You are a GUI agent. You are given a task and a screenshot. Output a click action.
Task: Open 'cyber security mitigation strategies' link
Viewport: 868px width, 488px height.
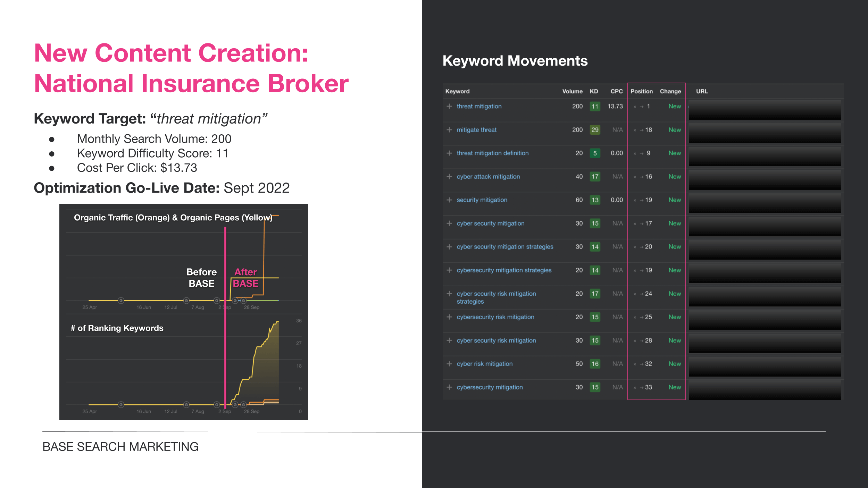(x=505, y=247)
